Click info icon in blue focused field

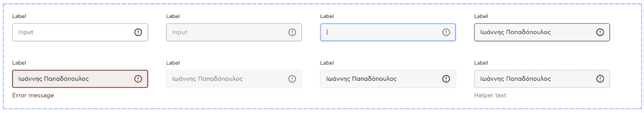pos(446,32)
